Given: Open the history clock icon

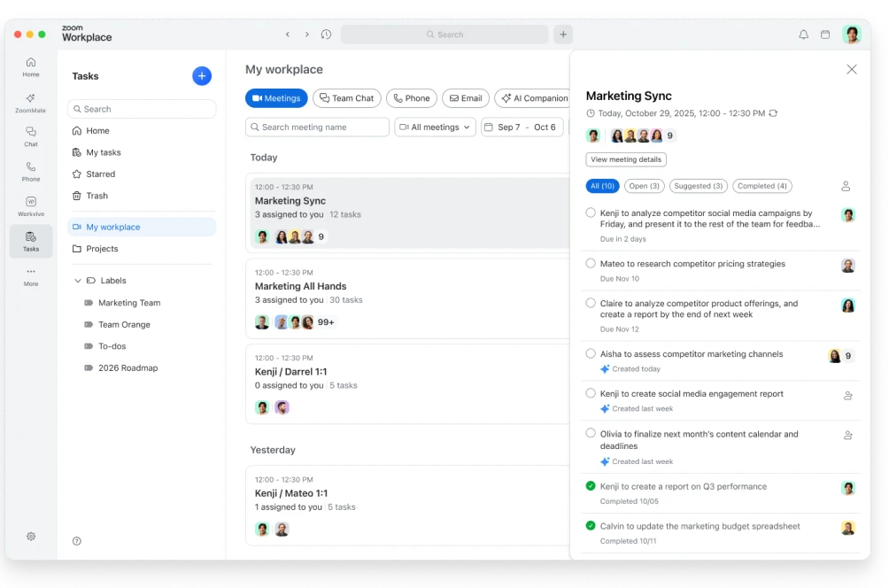Looking at the screenshot, I should click(x=326, y=35).
